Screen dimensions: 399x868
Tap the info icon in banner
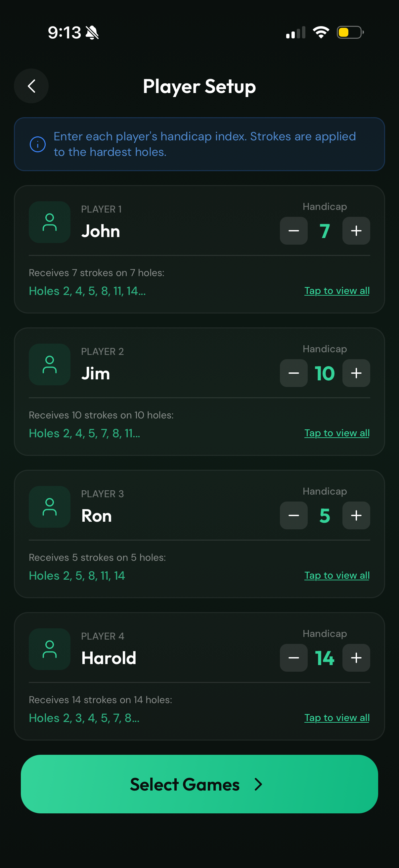pyautogui.click(x=38, y=145)
